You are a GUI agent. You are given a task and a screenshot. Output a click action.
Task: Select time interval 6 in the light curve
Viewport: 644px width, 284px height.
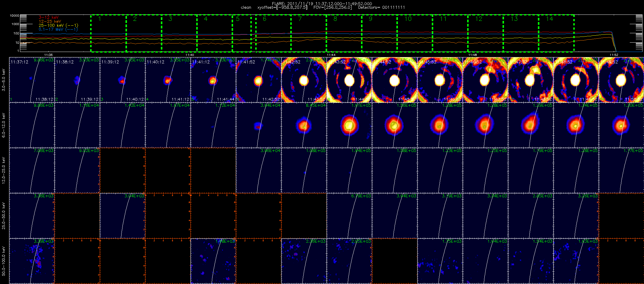[273, 33]
